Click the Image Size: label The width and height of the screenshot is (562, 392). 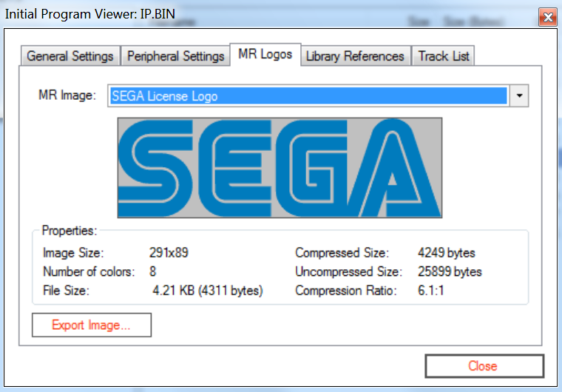click(73, 253)
